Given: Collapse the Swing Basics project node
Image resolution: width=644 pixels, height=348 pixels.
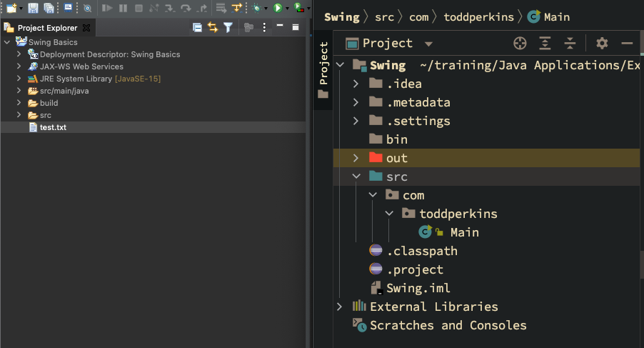Looking at the screenshot, I should pos(7,42).
